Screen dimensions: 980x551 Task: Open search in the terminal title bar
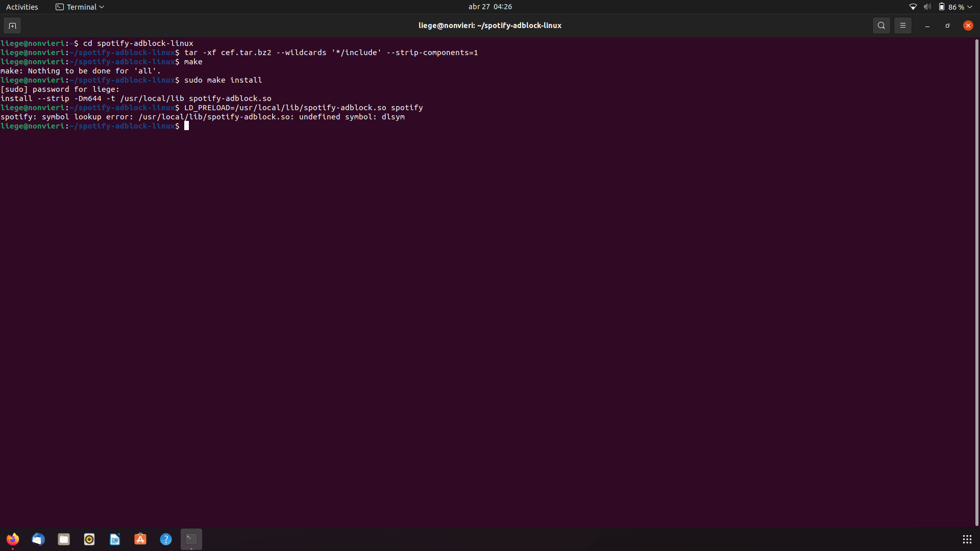click(x=881, y=25)
